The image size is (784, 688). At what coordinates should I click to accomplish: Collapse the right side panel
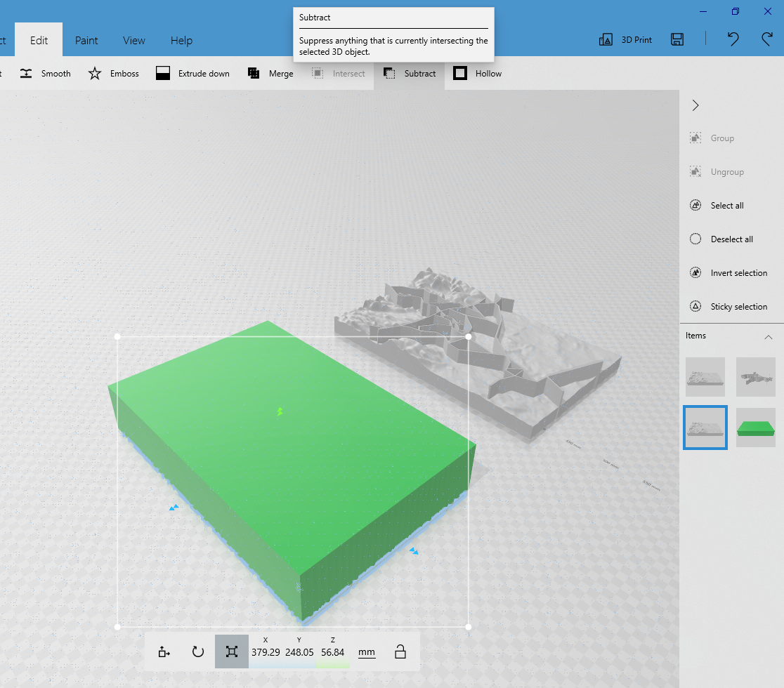695,105
